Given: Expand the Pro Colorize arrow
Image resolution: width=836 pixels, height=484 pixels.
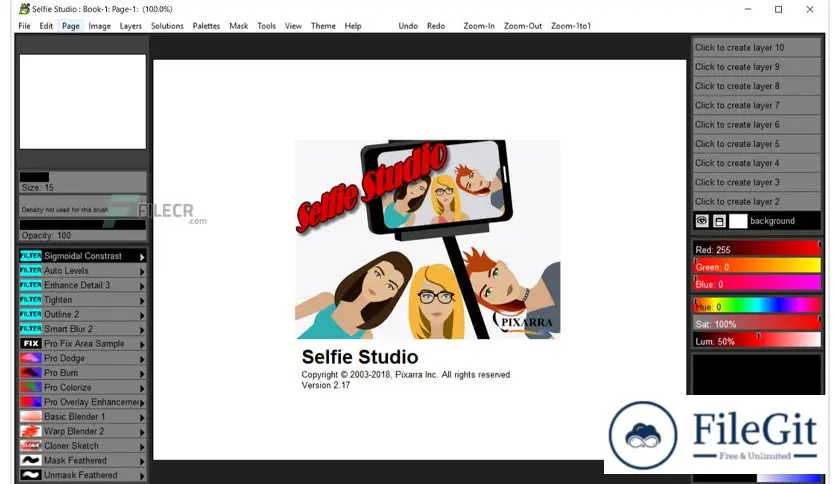Looking at the screenshot, I should point(142,389).
